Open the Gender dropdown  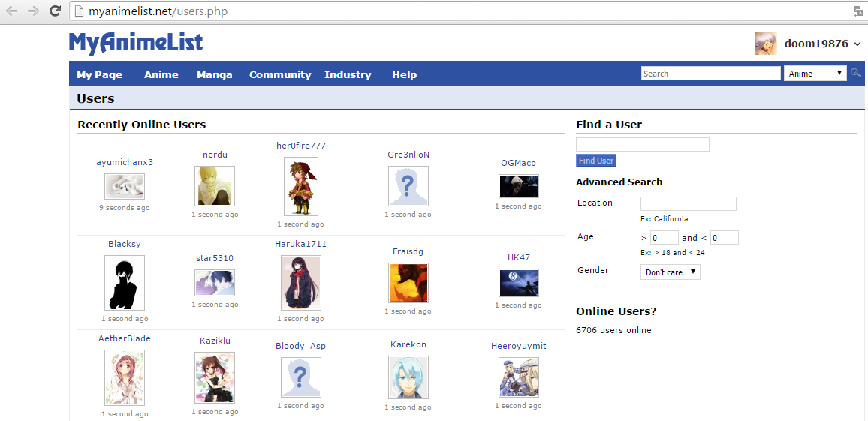(670, 272)
